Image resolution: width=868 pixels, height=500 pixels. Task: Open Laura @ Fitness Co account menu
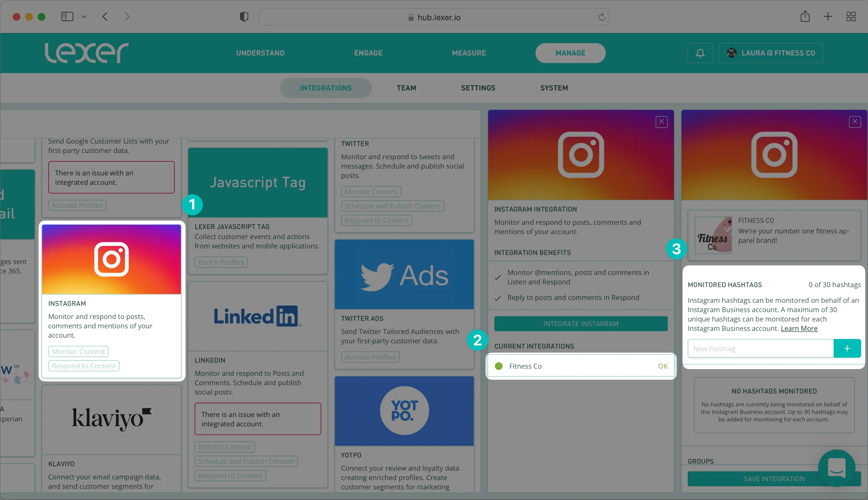pos(771,53)
